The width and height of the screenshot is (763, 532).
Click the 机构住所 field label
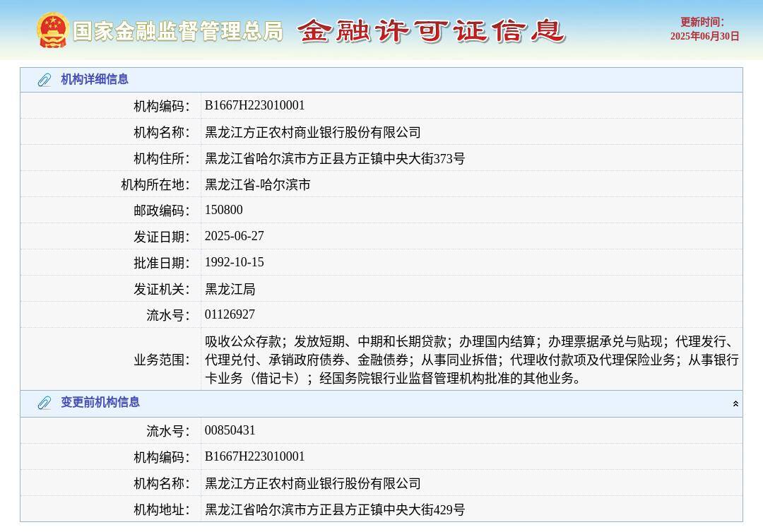(162, 159)
